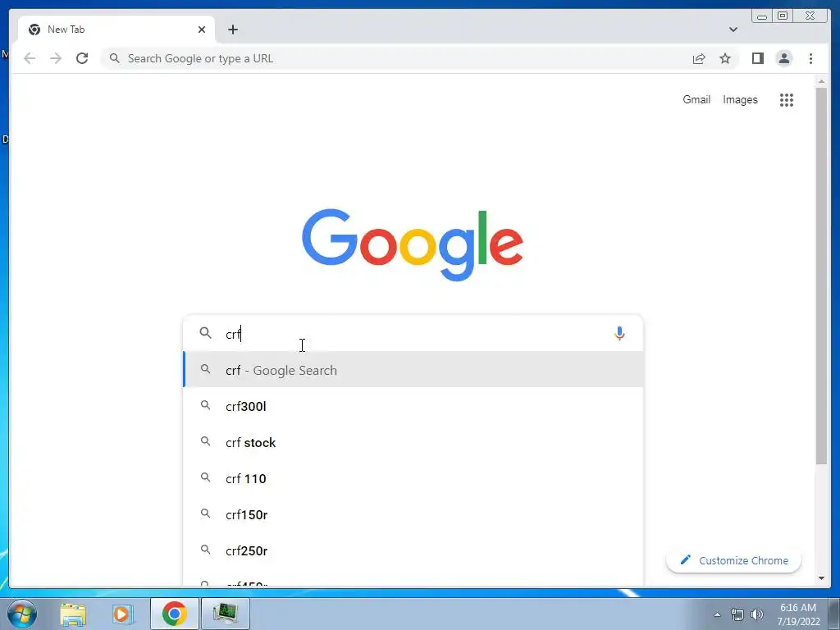The width and height of the screenshot is (840, 630).
Task: Open Gmail link
Action: [696, 99]
